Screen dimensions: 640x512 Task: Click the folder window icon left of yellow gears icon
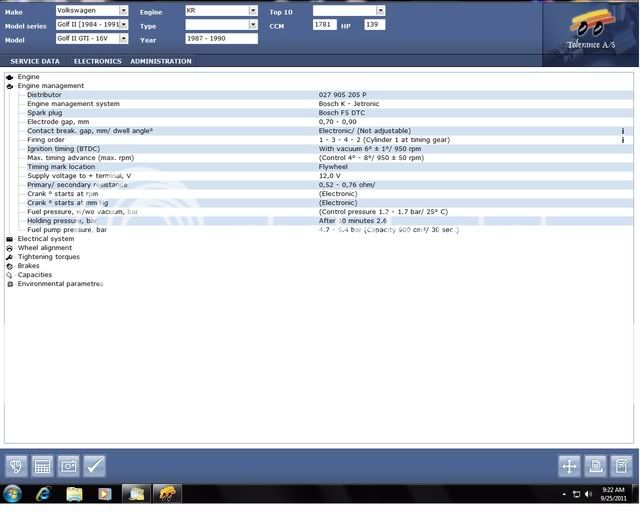click(x=137, y=494)
